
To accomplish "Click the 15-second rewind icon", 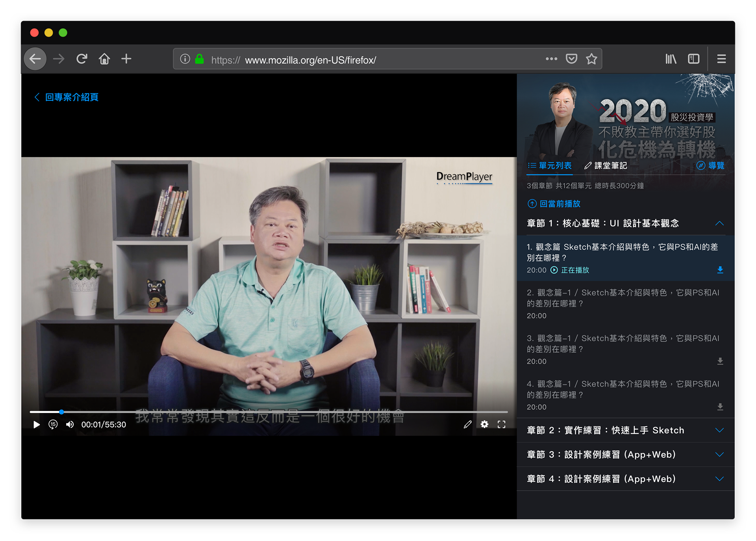I will [53, 424].
